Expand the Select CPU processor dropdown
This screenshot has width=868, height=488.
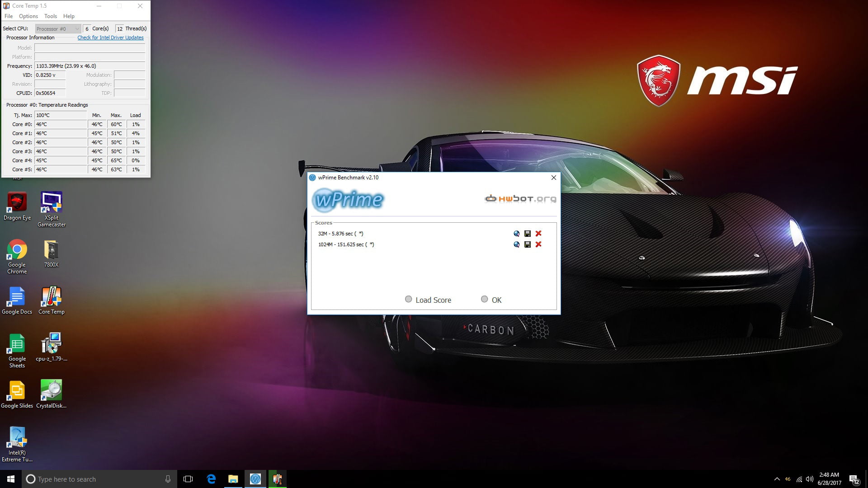click(58, 28)
